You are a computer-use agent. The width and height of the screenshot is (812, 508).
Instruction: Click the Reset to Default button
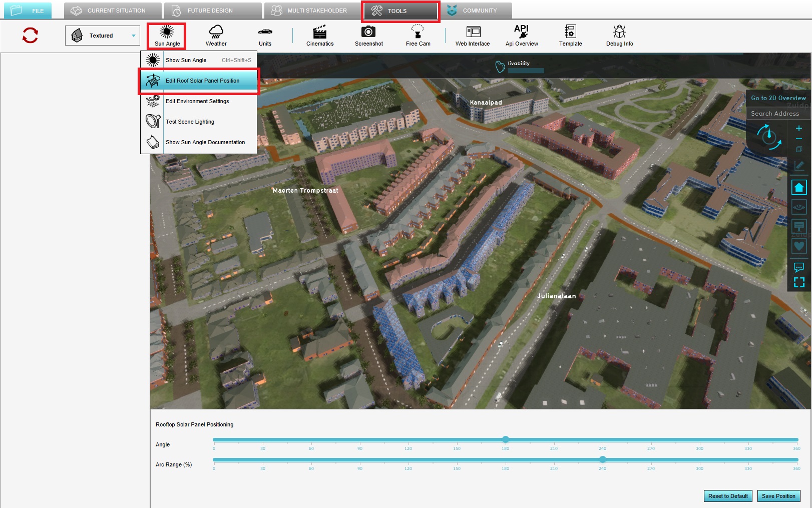point(727,496)
